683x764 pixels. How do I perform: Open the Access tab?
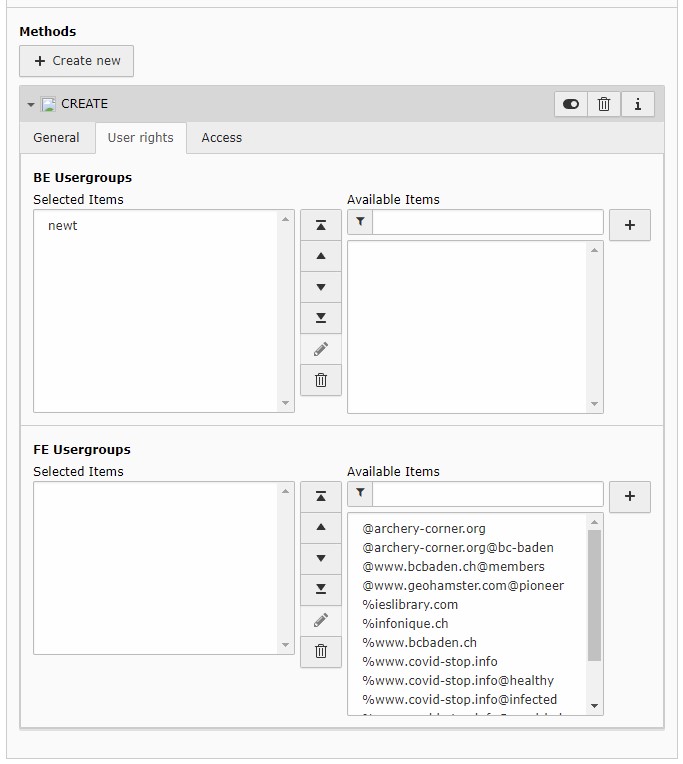point(222,138)
